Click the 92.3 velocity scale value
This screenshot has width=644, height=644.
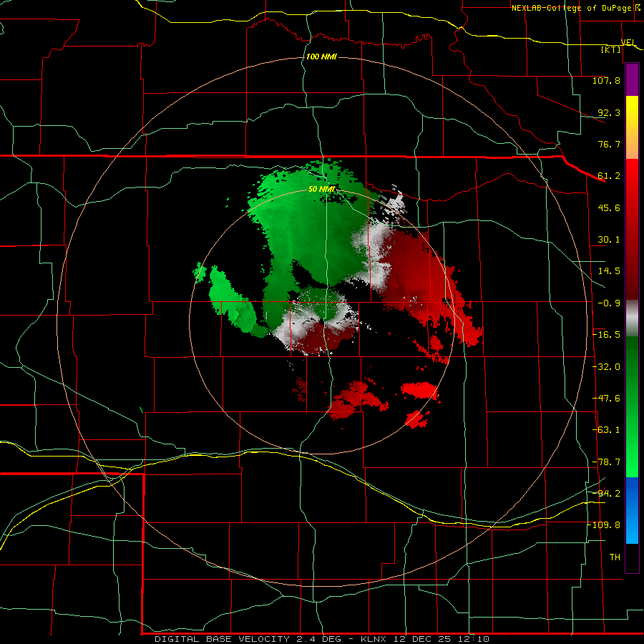click(609, 112)
